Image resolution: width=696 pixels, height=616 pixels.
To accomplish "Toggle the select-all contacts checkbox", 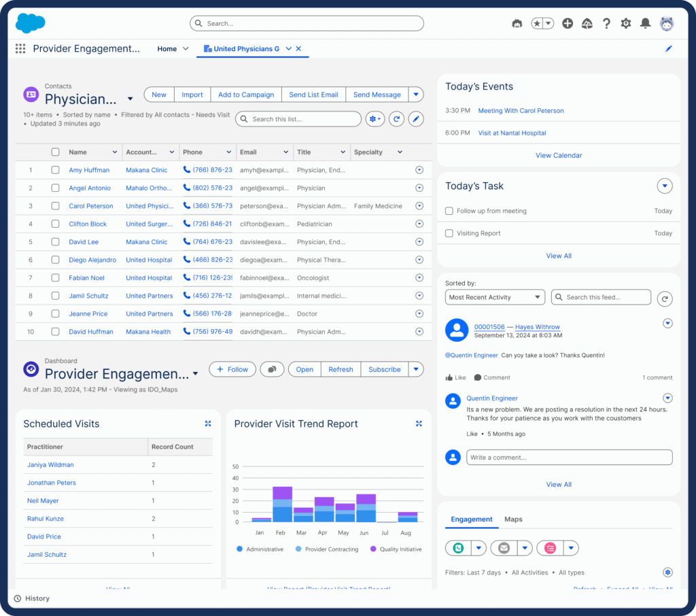I will 55,152.
